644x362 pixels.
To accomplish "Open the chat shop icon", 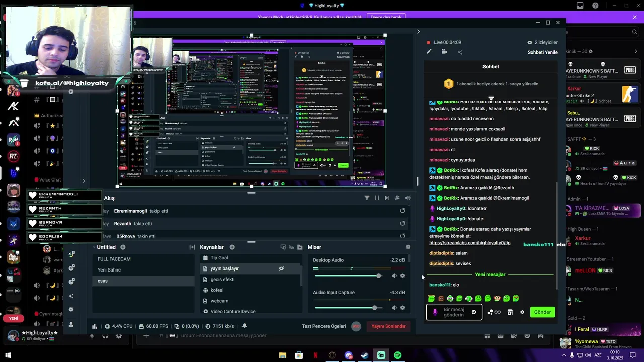I will (x=510, y=312).
